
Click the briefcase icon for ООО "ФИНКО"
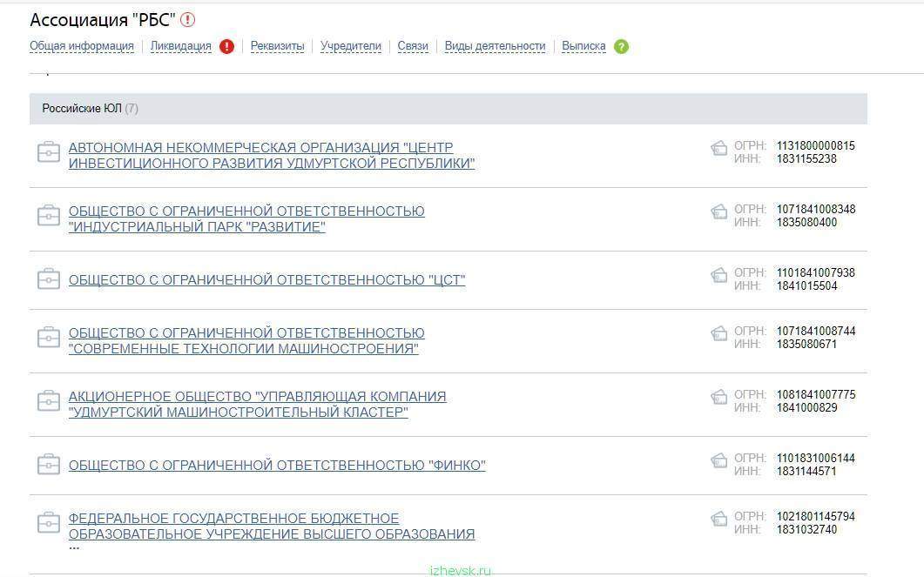click(x=48, y=464)
